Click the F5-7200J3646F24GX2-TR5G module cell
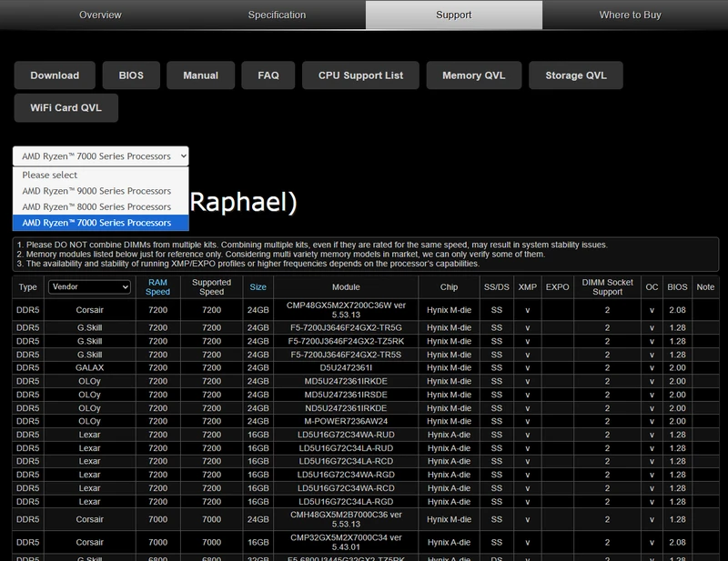This screenshot has width=728, height=561. click(x=346, y=327)
